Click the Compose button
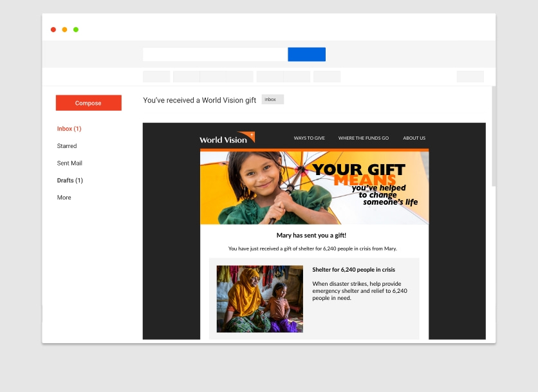538x392 pixels. pos(89,103)
